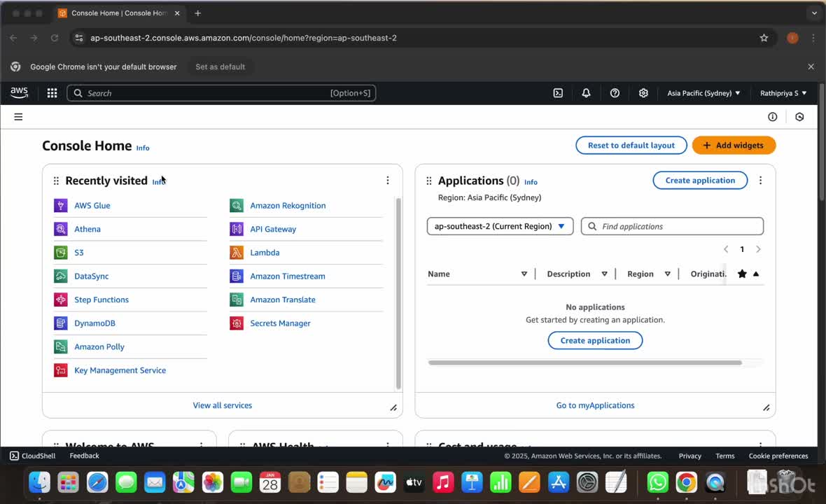Open the Recently visited widget options menu

point(388,181)
